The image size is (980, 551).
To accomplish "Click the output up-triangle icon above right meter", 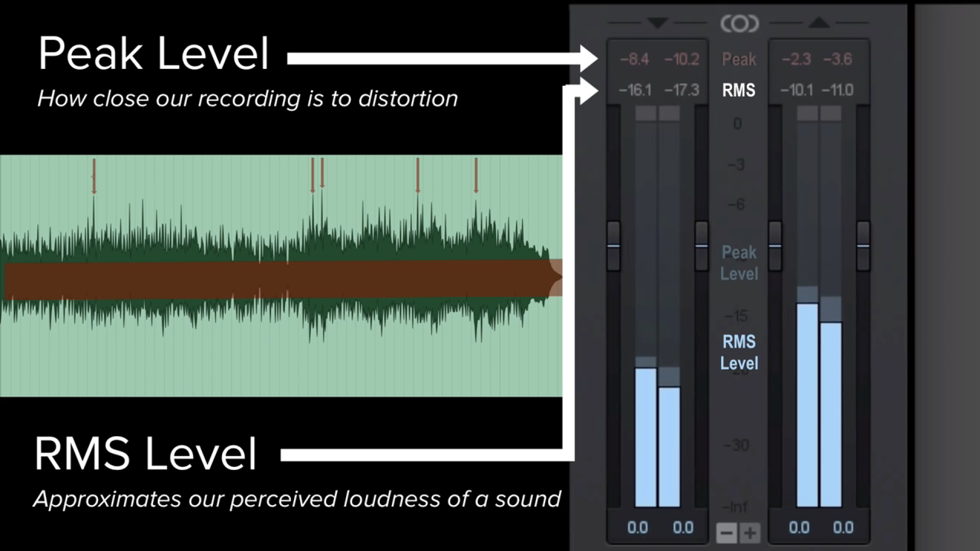I will pos(819,22).
